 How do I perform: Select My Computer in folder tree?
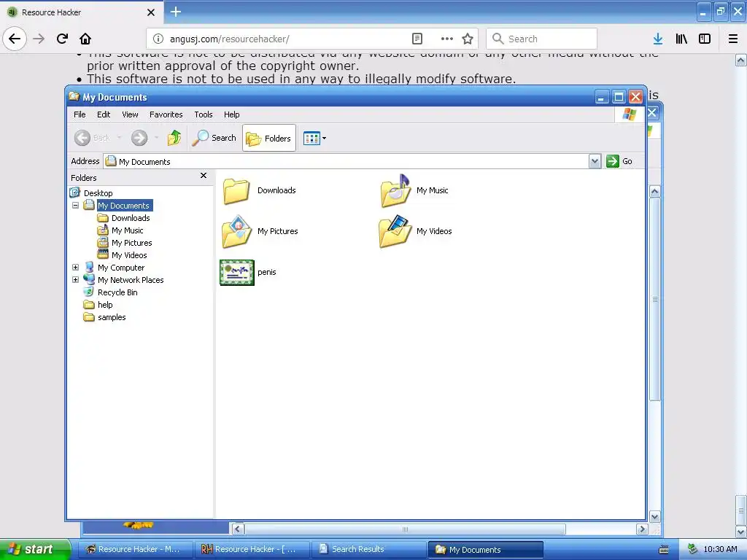121,267
